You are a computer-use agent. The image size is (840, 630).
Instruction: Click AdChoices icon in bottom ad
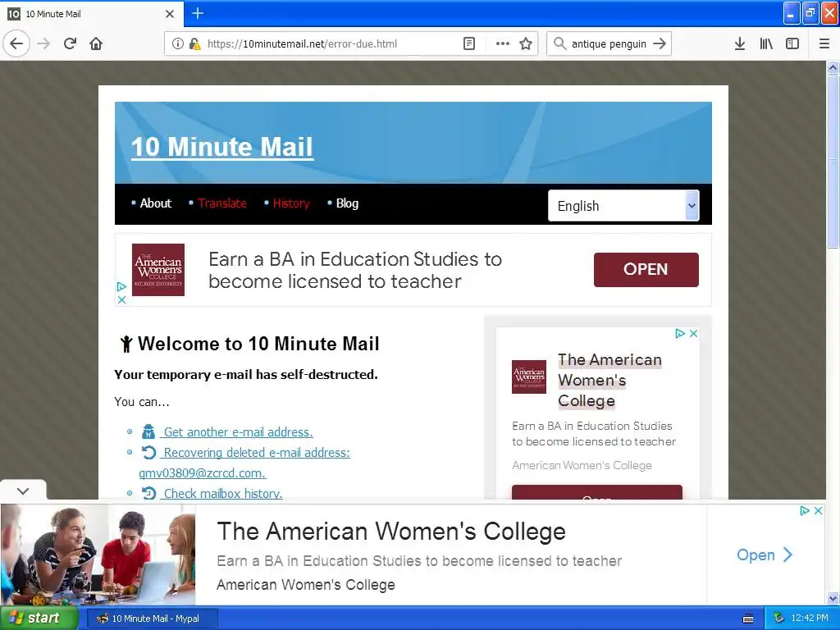(804, 510)
